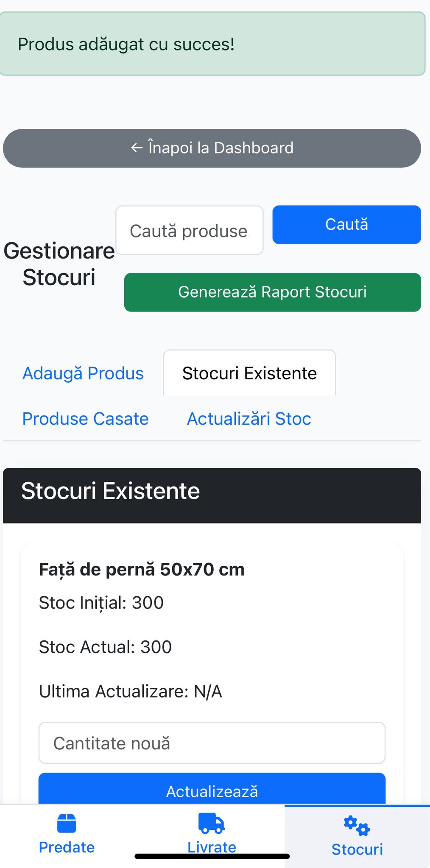The image size is (430, 868).
Task: Click the Gestionare Stocuri heading
Action: point(59,264)
